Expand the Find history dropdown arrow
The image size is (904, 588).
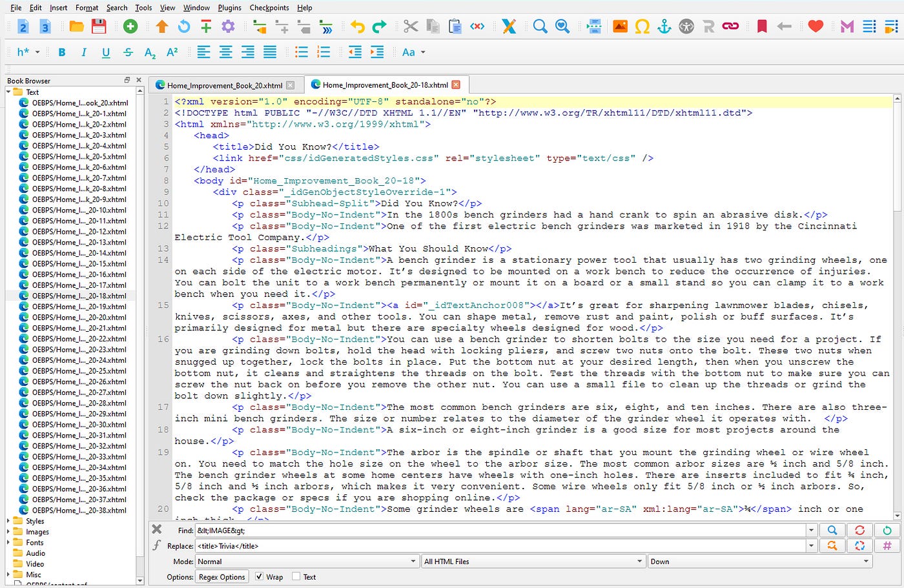[x=811, y=531]
